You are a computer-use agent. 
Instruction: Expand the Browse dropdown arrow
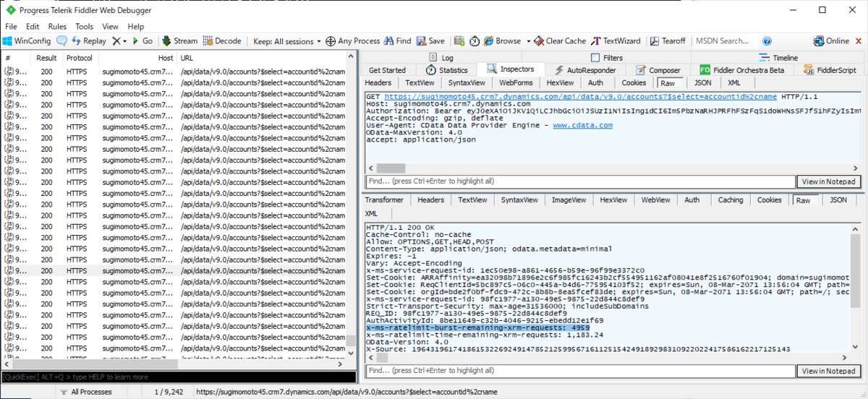[x=529, y=41]
